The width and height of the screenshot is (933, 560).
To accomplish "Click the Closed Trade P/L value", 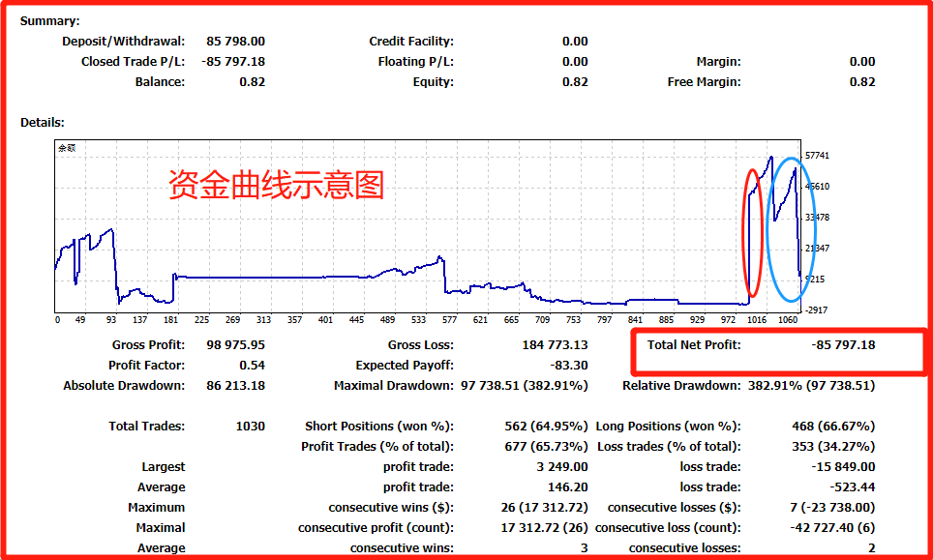I will tap(233, 62).
